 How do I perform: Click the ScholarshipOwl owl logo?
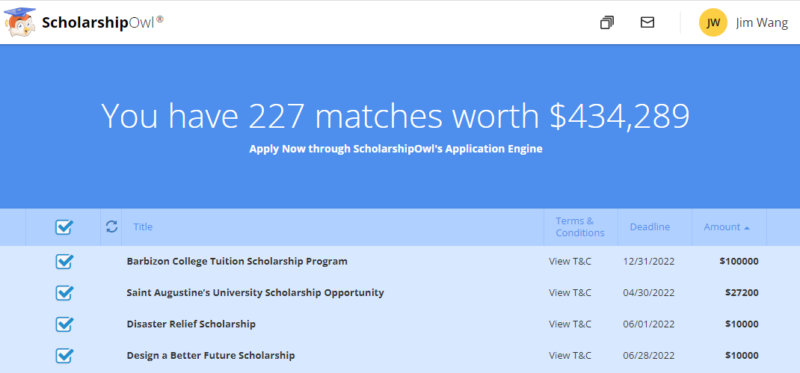click(x=20, y=22)
